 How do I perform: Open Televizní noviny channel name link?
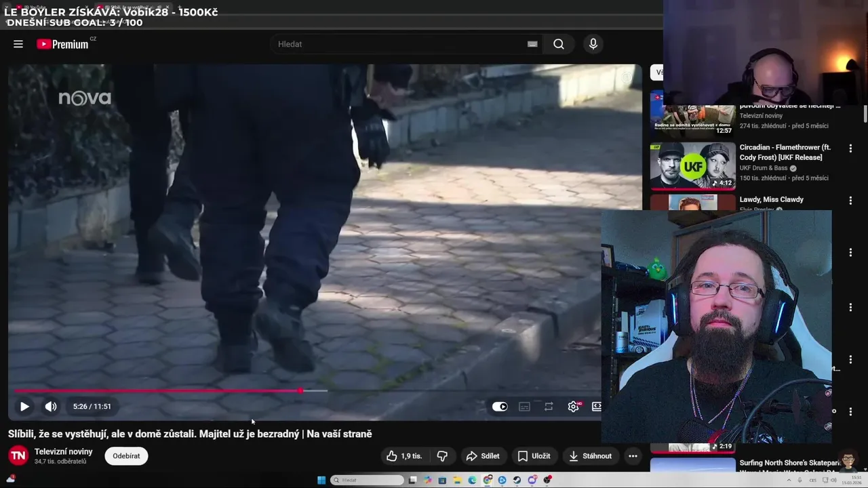tap(64, 451)
